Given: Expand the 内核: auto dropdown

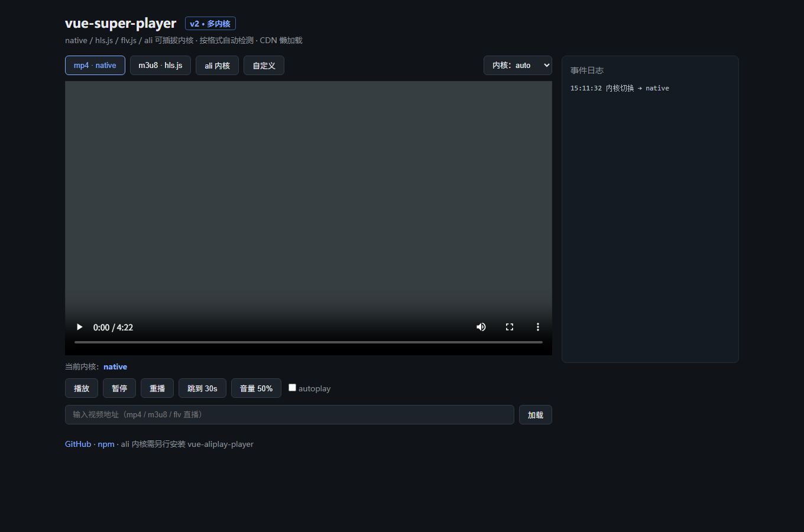Looking at the screenshot, I should [518, 66].
